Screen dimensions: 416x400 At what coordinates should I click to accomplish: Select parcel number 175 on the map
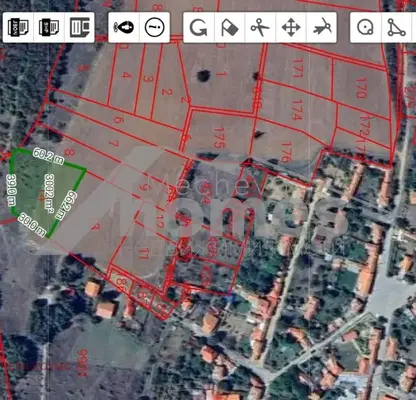click(x=220, y=137)
